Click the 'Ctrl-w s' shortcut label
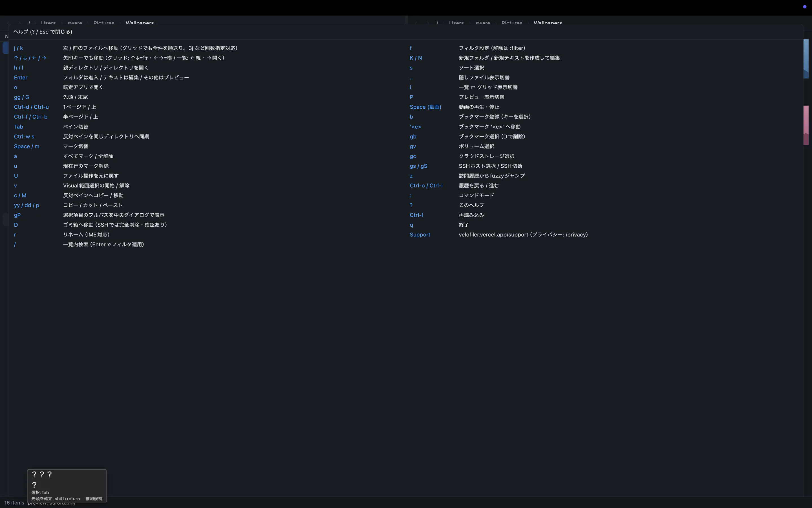The width and height of the screenshot is (812, 508). 24,136
